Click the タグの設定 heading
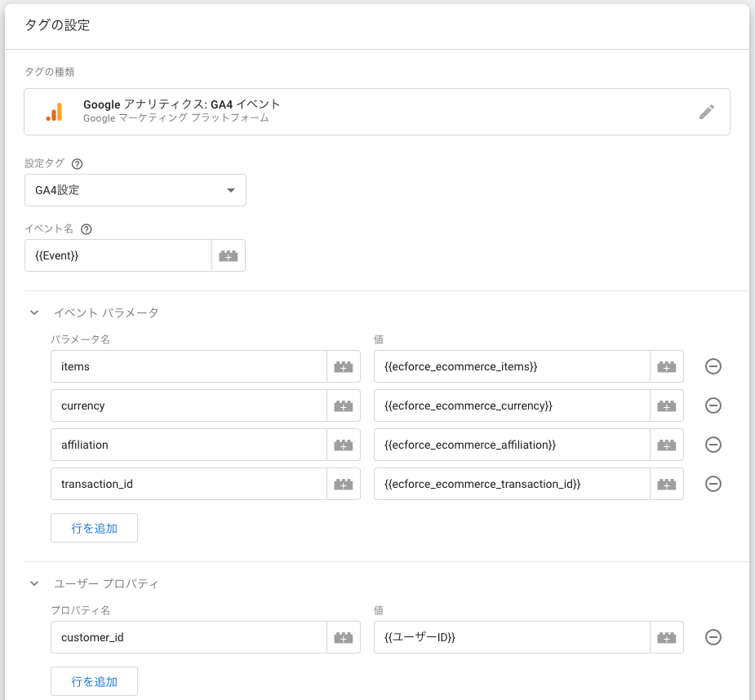Image resolution: width=755 pixels, height=700 pixels. coord(57,25)
